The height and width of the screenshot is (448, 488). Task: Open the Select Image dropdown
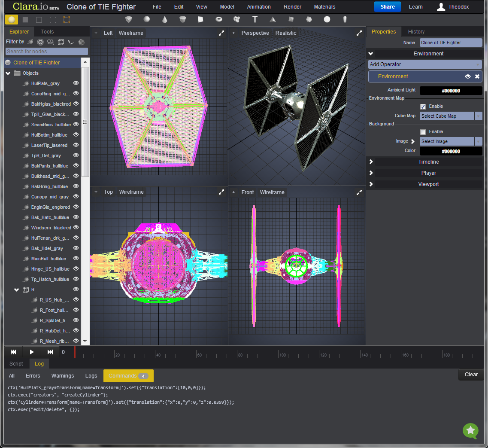(x=451, y=141)
